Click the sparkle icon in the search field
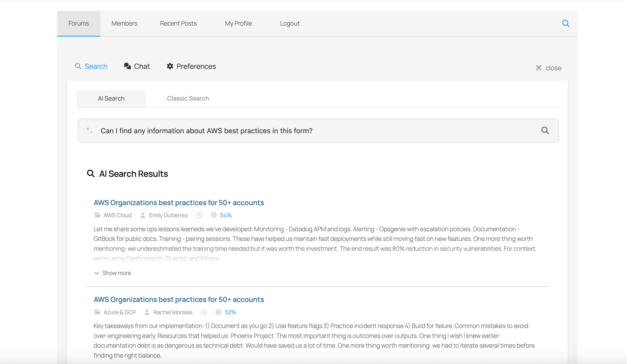627x364 pixels. pyautogui.click(x=89, y=130)
